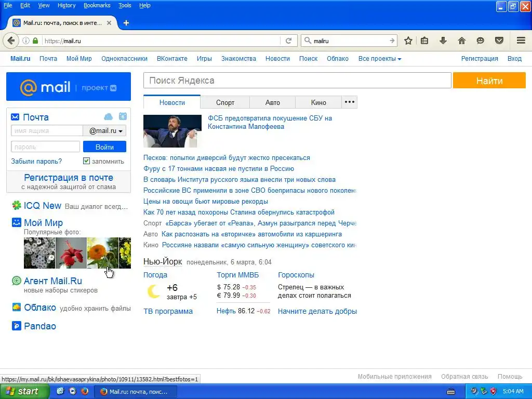The height and width of the screenshot is (399, 532).
Task: Open Мобильные приложения footer link
Action: 395,377
